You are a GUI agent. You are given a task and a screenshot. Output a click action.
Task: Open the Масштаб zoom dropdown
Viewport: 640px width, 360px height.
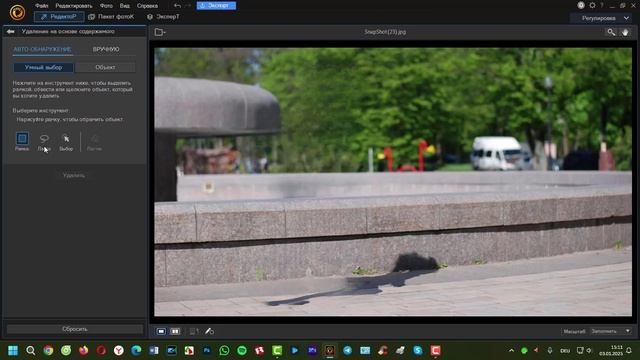pyautogui.click(x=610, y=331)
